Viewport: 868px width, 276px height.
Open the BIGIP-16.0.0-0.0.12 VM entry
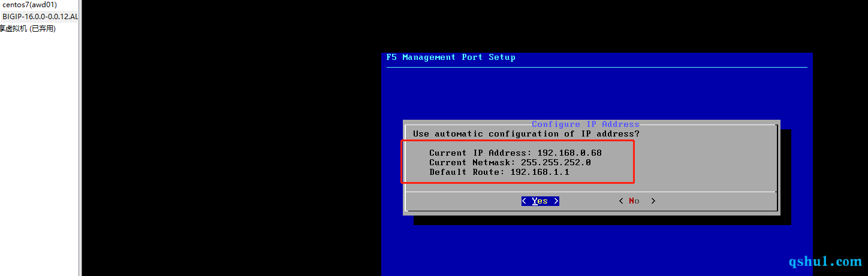point(40,17)
